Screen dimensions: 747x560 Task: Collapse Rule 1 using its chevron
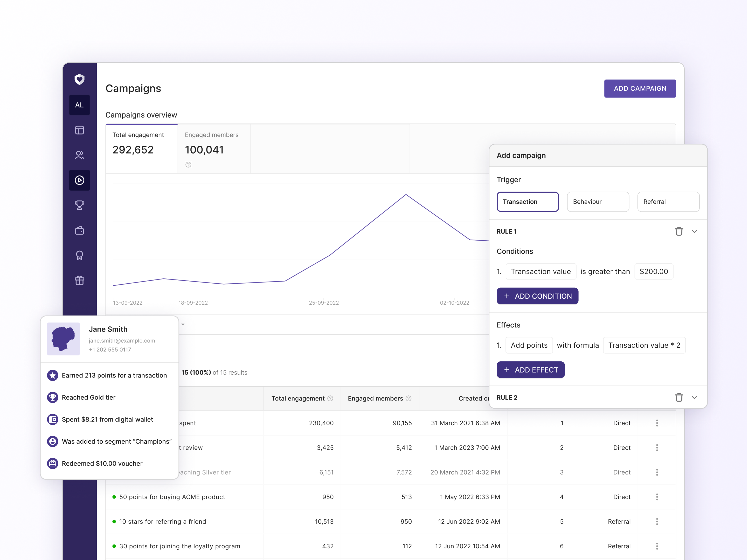694,232
